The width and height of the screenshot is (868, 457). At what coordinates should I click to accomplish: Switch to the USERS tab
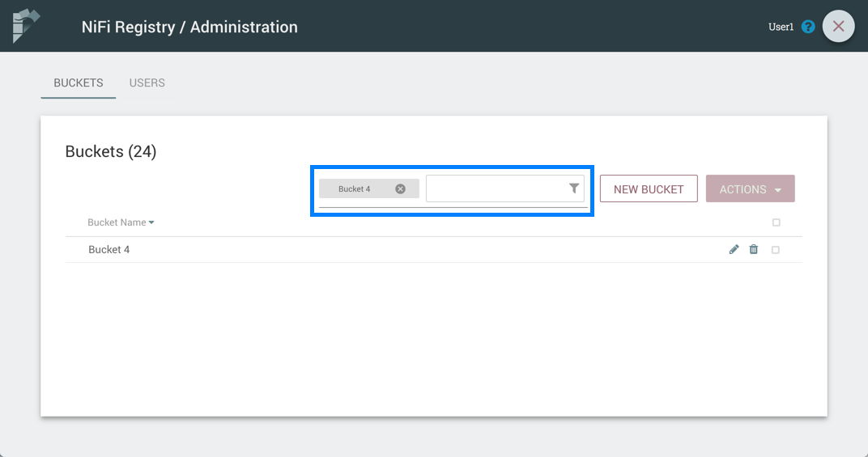[x=147, y=83]
